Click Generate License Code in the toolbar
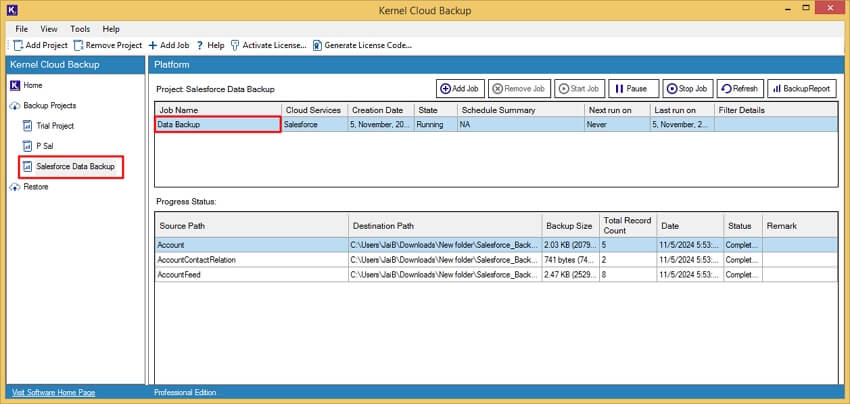Viewport: 850px width, 404px height. 362,46
